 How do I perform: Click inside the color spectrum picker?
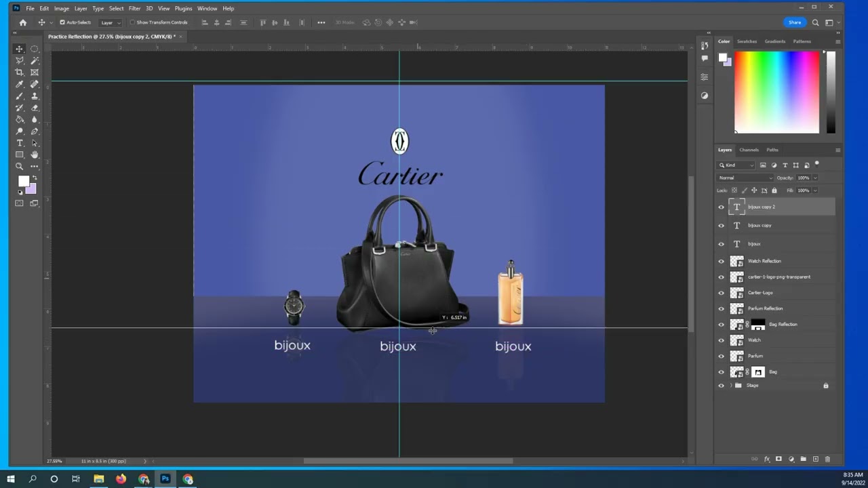click(776, 91)
